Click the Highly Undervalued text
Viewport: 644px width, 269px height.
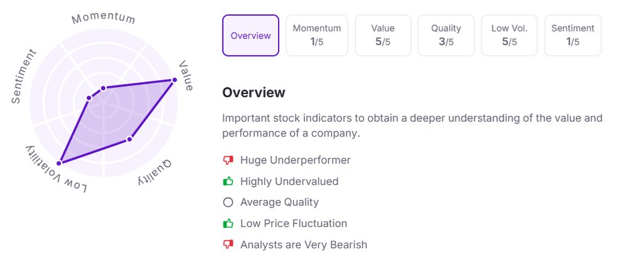289,181
